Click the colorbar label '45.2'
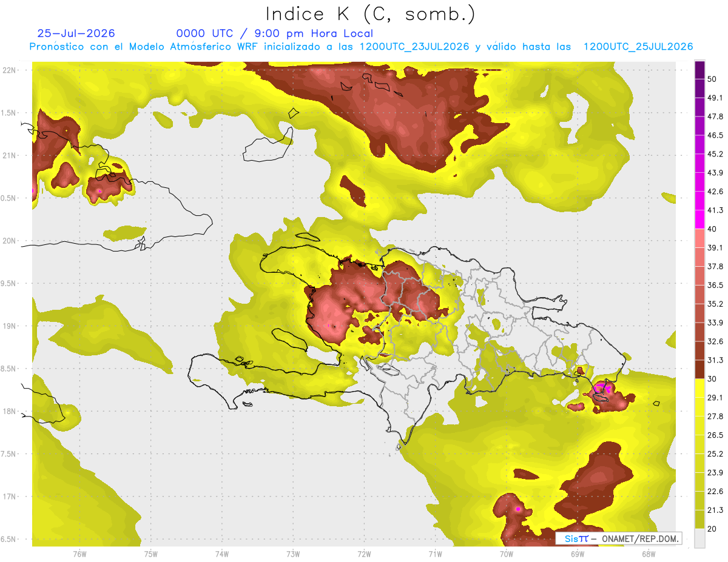This screenshot has width=728, height=562. point(715,154)
